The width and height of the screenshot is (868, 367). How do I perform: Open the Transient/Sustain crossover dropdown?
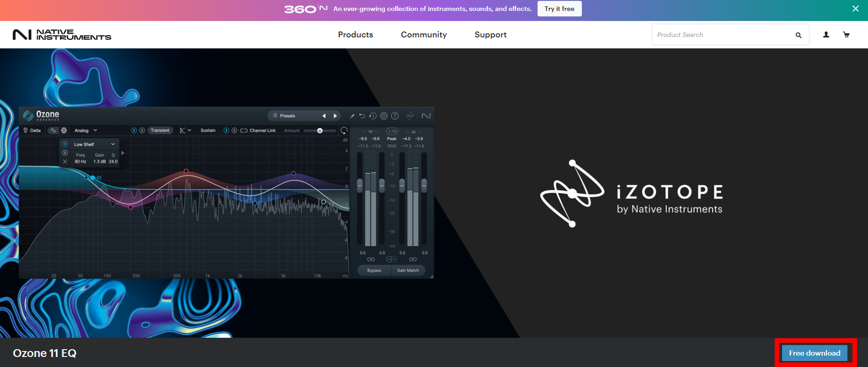click(186, 131)
